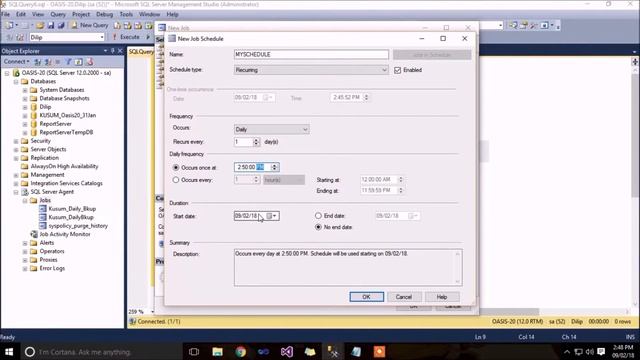Select the Integration Services Catalogs node

click(x=66, y=183)
